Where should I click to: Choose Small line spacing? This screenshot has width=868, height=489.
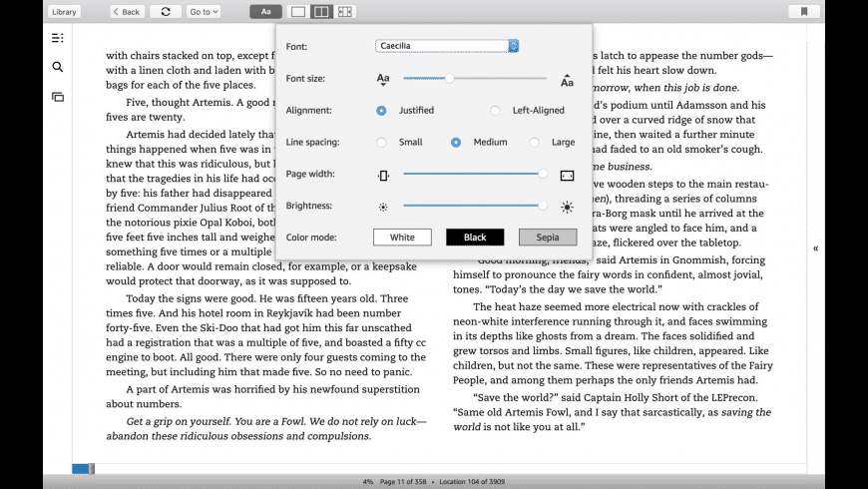click(x=381, y=143)
